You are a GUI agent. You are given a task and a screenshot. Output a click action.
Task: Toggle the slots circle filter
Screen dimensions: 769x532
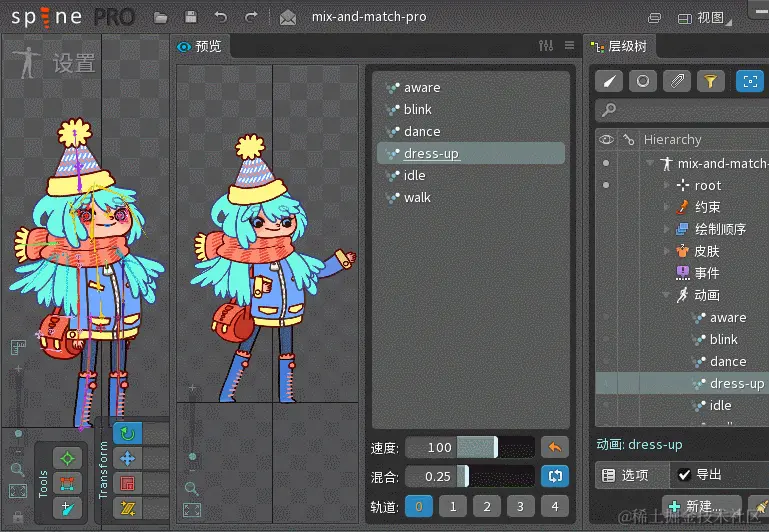[643, 81]
